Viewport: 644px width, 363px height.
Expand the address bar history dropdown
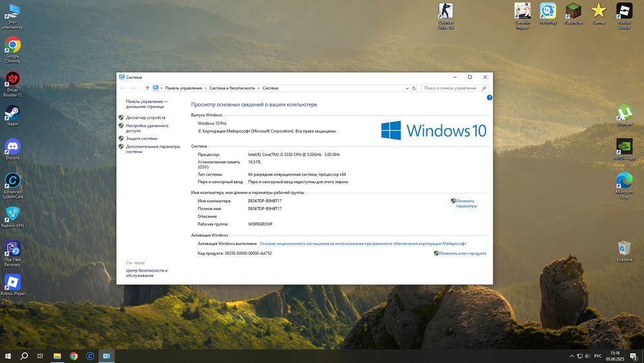pos(406,88)
